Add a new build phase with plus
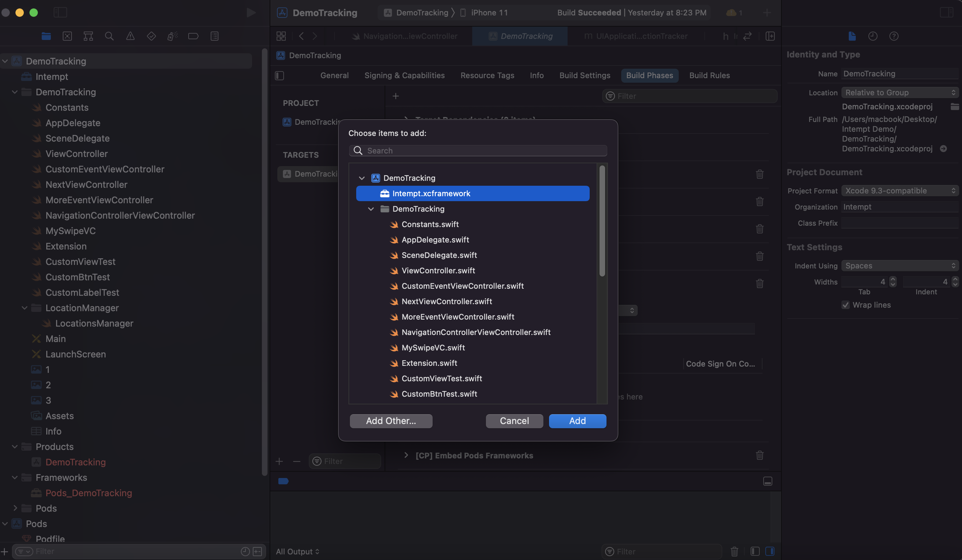Screen dimensions: 962x560 click(x=396, y=96)
